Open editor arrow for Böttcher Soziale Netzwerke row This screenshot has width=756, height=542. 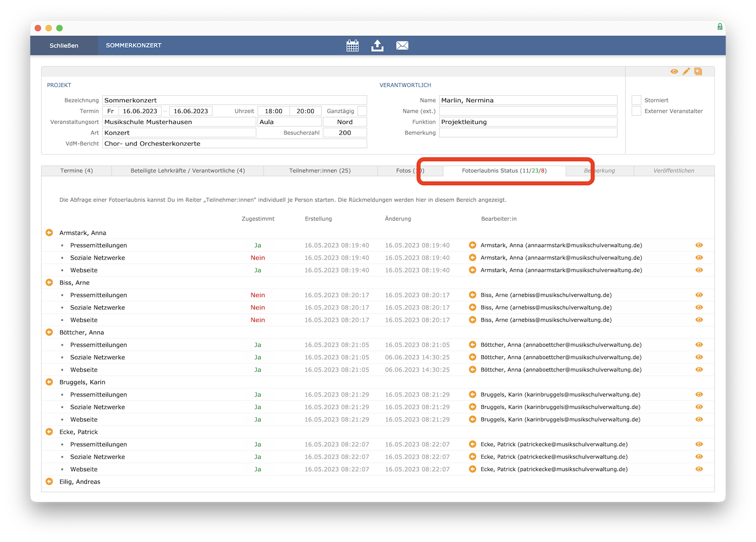click(x=473, y=357)
